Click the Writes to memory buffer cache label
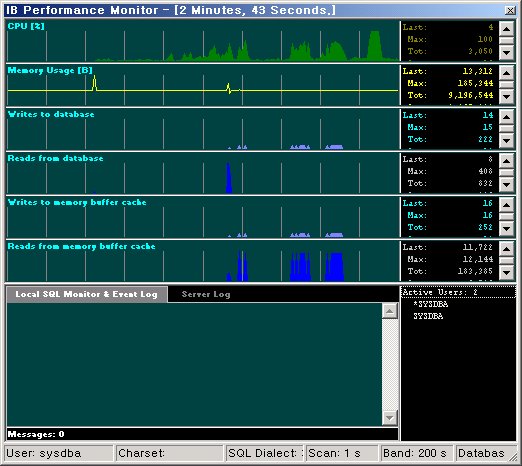This screenshot has width=522, height=466. point(77,202)
